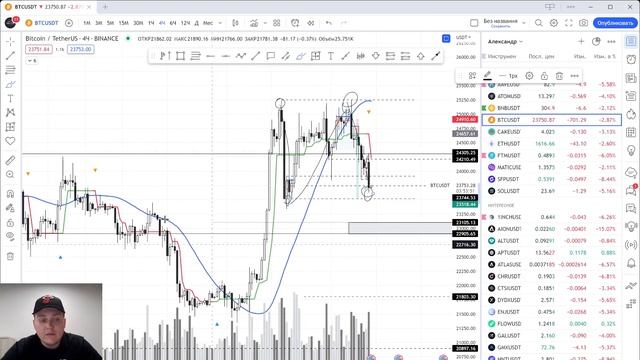Open the patterns tool in left sidebar
Image resolution: width=640 pixels, height=360 pixels.
10,113
